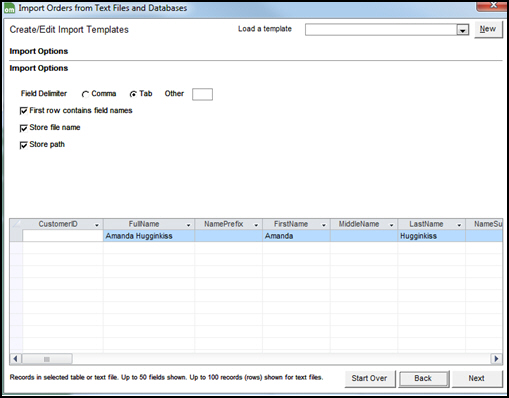Click the empty MiddleName cell in first row
The image size is (509, 398).
point(364,236)
